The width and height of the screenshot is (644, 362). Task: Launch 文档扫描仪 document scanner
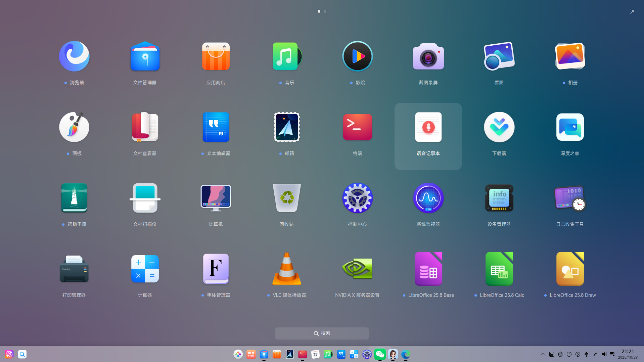(145, 198)
